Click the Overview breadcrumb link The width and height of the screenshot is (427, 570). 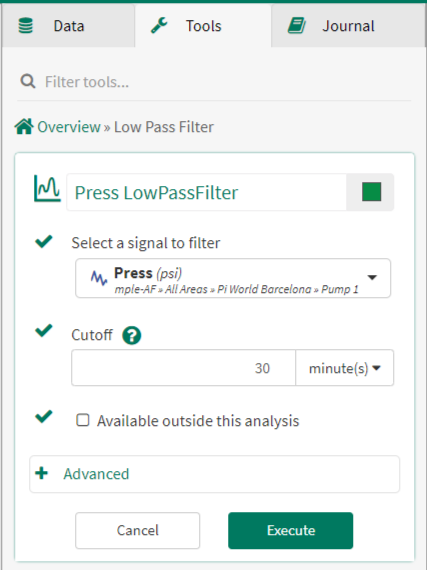[x=69, y=127]
